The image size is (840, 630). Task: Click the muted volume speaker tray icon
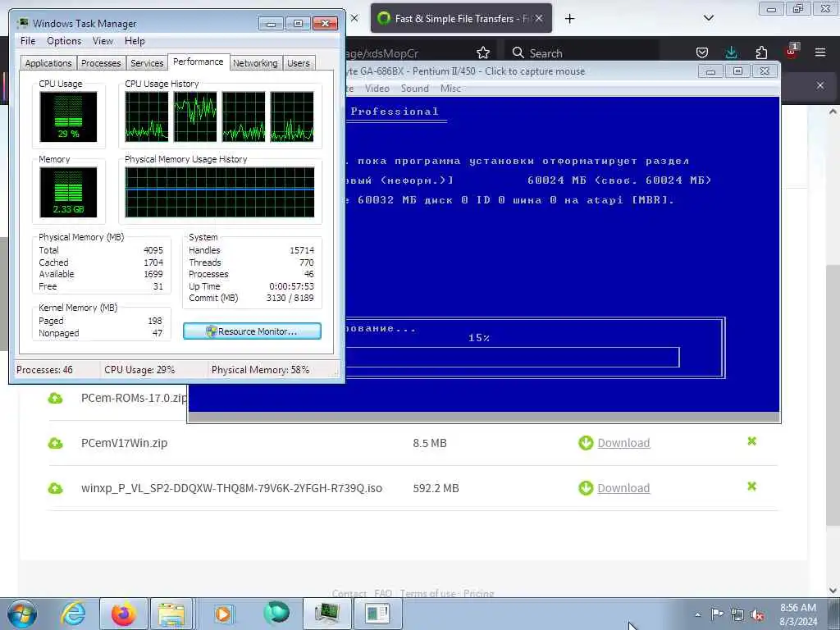pos(757,614)
